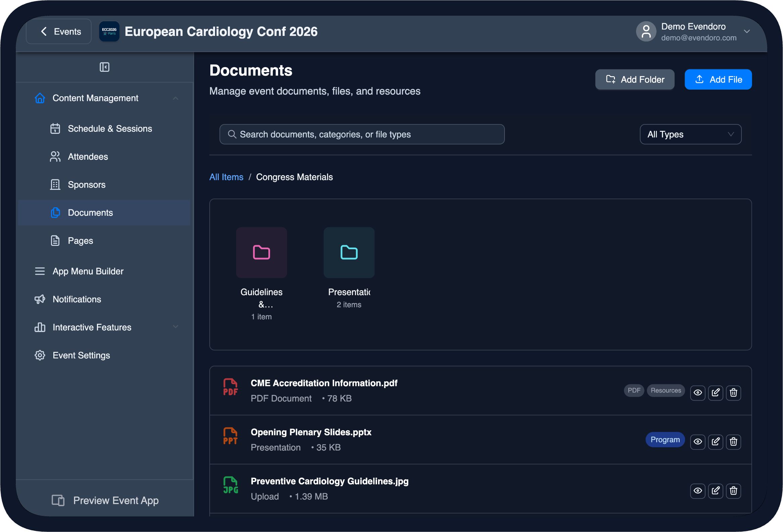The width and height of the screenshot is (783, 532).
Task: Open the Sponsors section
Action: coord(104,184)
